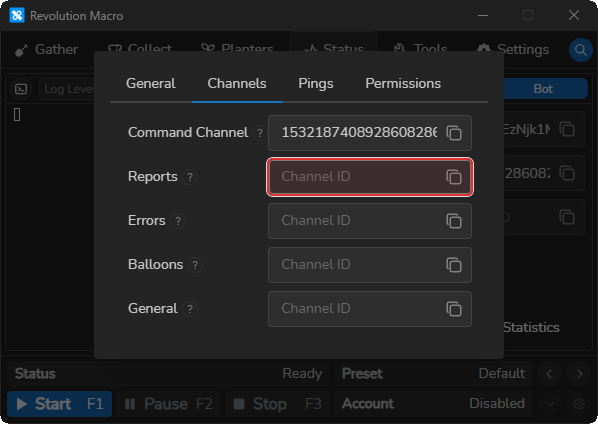Open account settings gear icon
Viewport: 598px width, 424px height.
coord(579,404)
